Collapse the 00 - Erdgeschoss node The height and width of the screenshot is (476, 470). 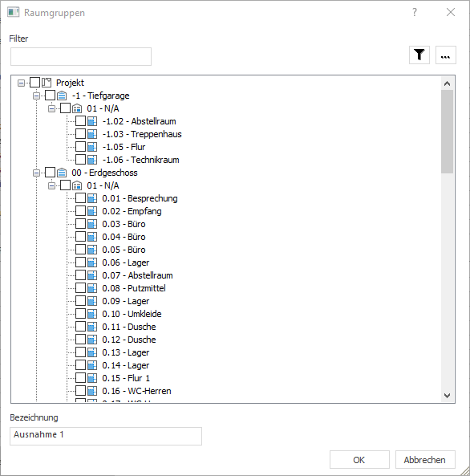[x=36, y=173]
